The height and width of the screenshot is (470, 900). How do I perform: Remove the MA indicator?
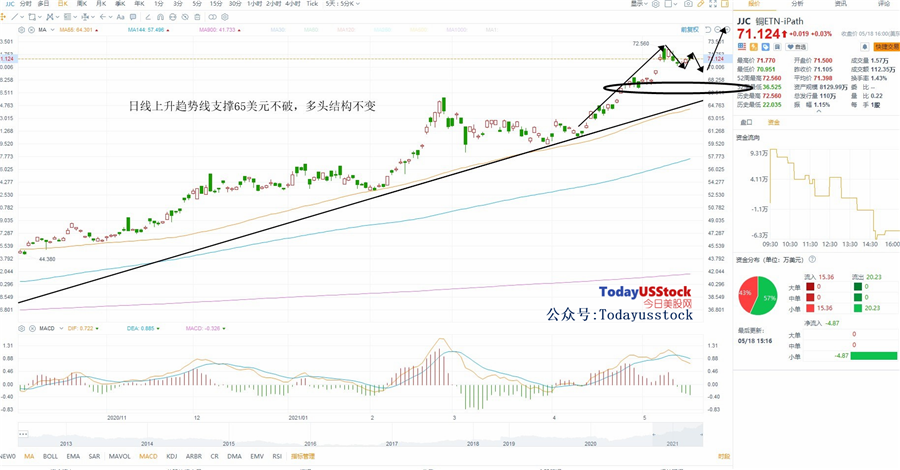(x=31, y=30)
